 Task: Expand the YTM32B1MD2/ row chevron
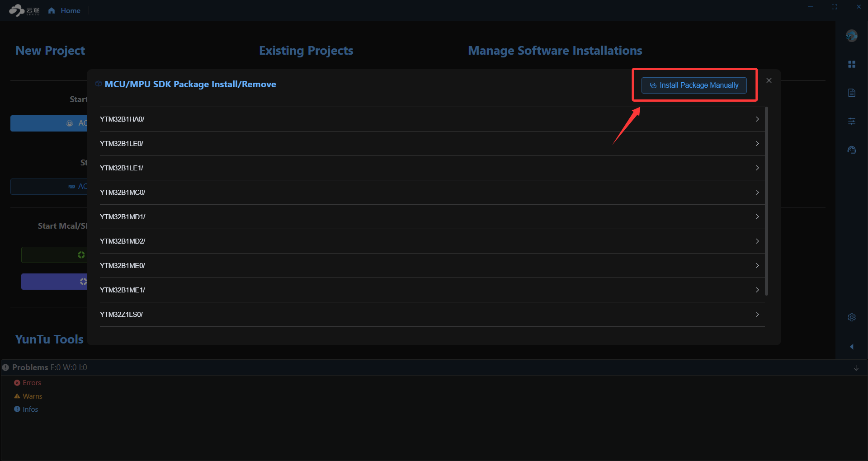[x=757, y=241]
